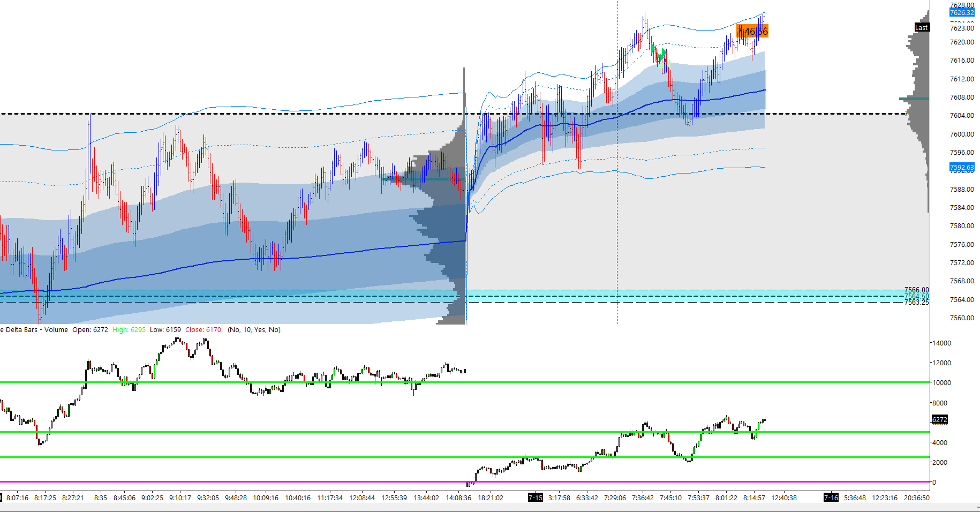Click the orange 7:46:56 countdown timer box

coord(752,32)
